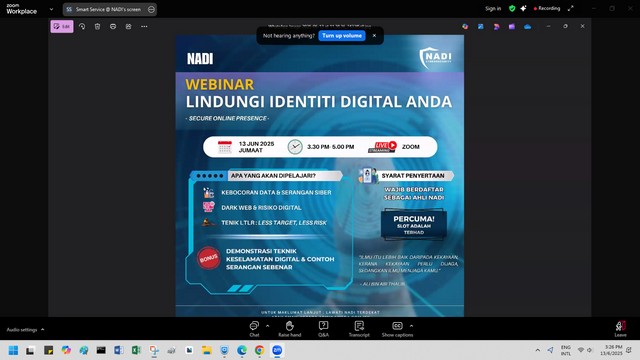Print the image from the Photos toolbar
Image resolution: width=640 pixels, height=360 pixels.
click(x=113, y=26)
